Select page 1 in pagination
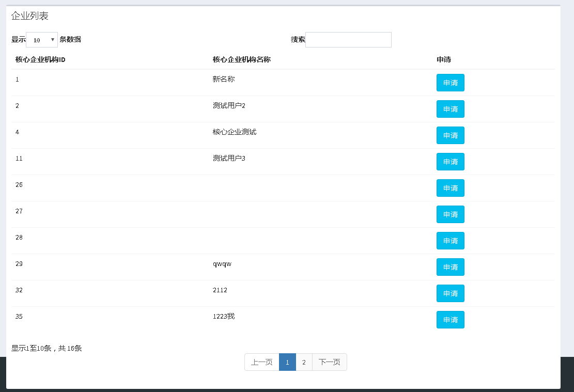 point(287,362)
